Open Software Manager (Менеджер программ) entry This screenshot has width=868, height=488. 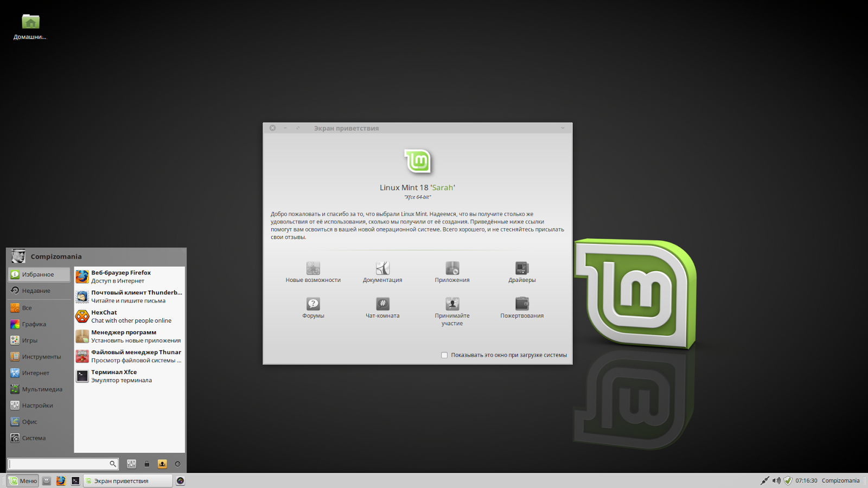[x=129, y=336]
